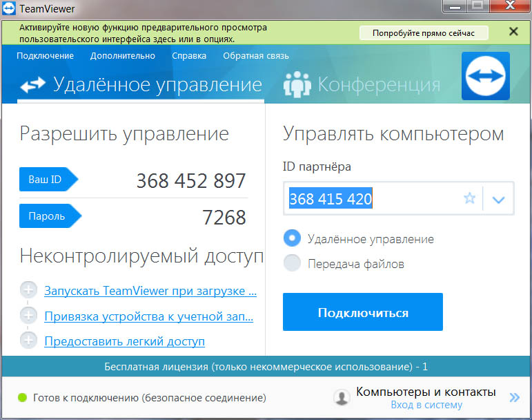The image size is (532, 420).
Task: Expand contacts panel with double chevron
Action: (514, 397)
